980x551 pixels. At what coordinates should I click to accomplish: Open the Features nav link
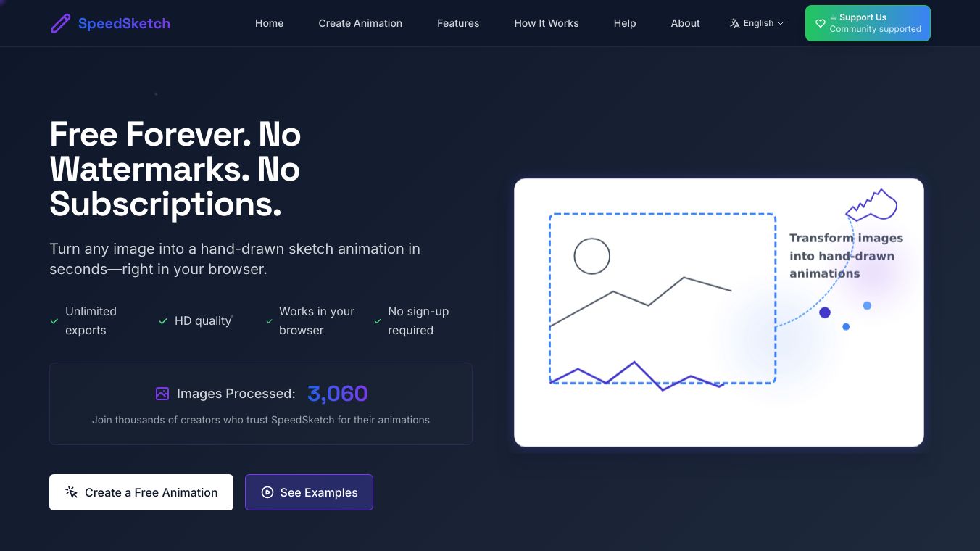pos(458,23)
